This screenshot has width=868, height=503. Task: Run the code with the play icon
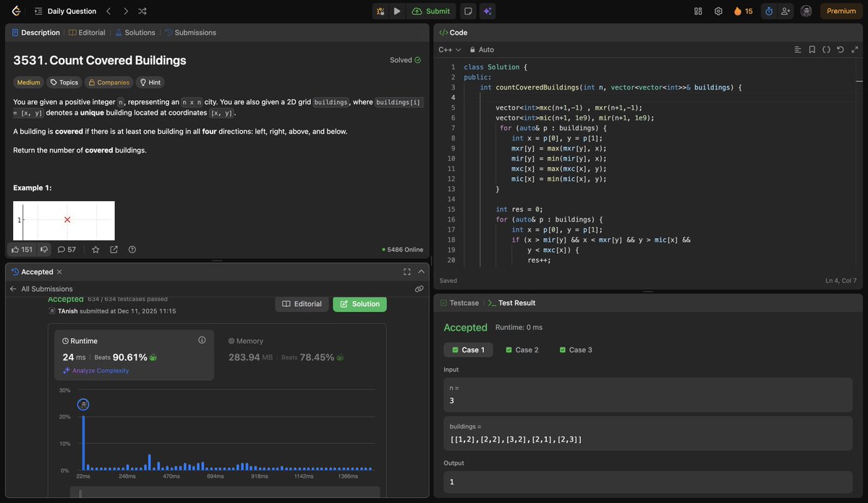(396, 10)
